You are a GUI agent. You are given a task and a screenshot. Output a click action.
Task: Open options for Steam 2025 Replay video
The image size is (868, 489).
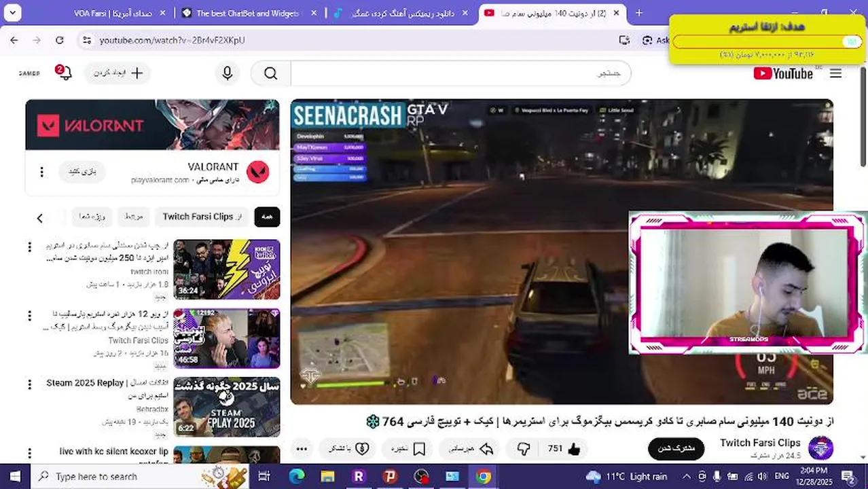tap(29, 384)
